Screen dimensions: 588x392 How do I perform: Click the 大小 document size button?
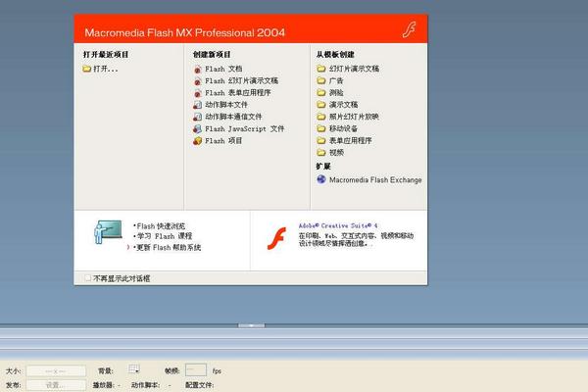coord(56,371)
